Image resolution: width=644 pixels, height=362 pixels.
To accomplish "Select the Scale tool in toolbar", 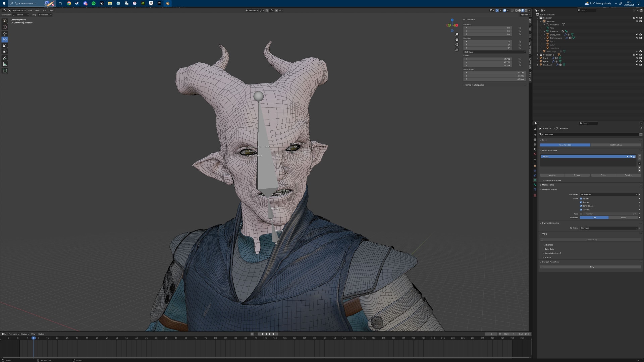I will [5, 46].
